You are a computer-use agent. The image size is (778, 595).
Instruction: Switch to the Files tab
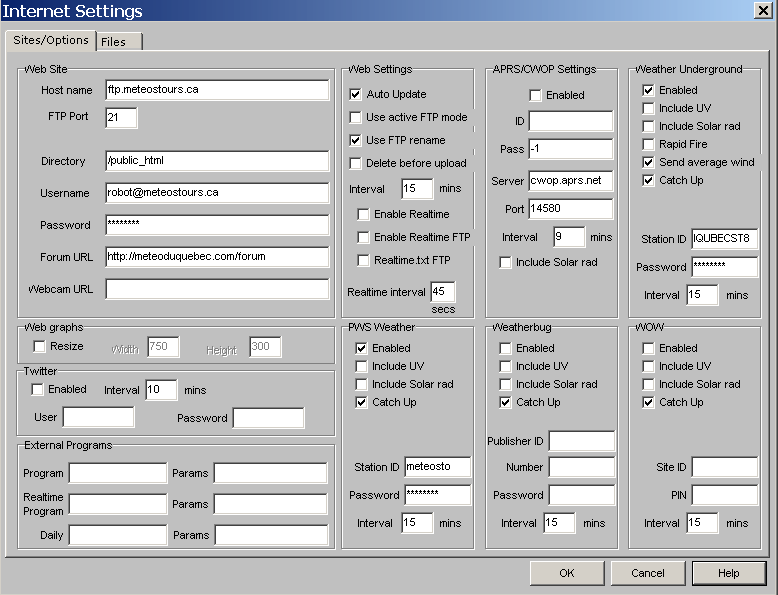tap(119, 42)
